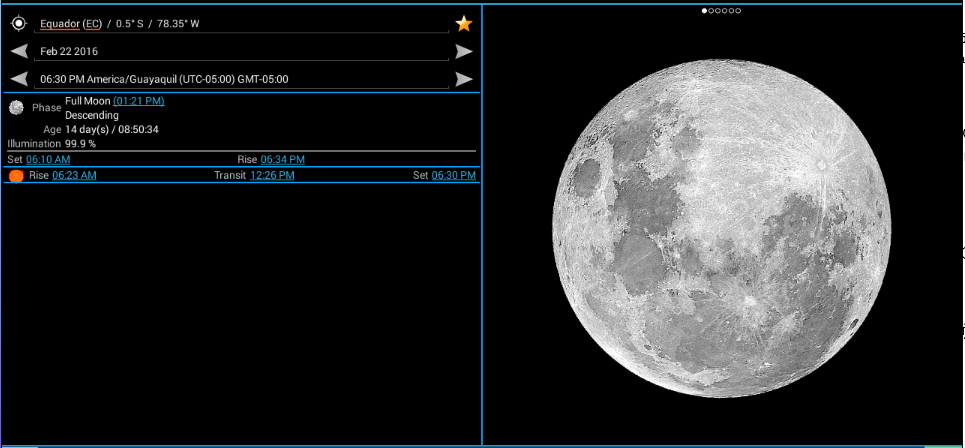Toggle the favorite star icon
The width and height of the screenshot is (965, 448).
[463, 24]
